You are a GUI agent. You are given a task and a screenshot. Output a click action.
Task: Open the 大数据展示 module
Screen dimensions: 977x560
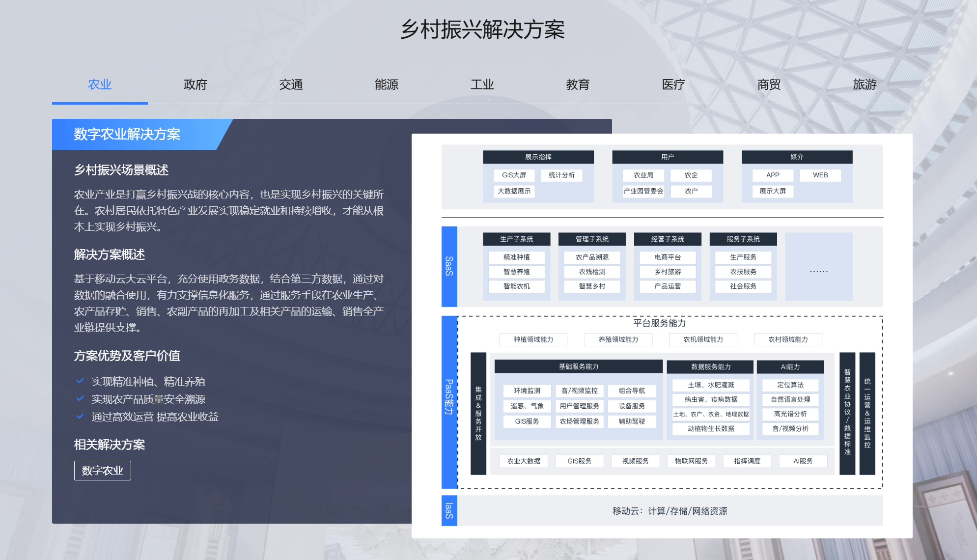515,192
